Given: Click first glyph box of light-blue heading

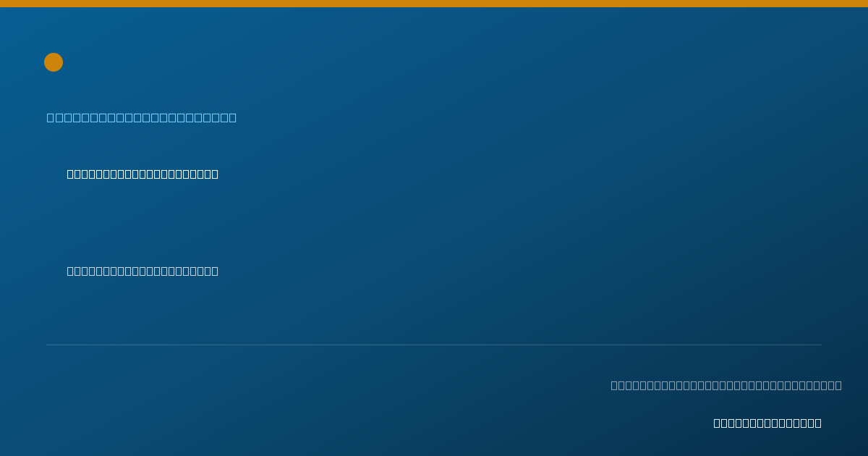Looking at the screenshot, I should [51, 117].
